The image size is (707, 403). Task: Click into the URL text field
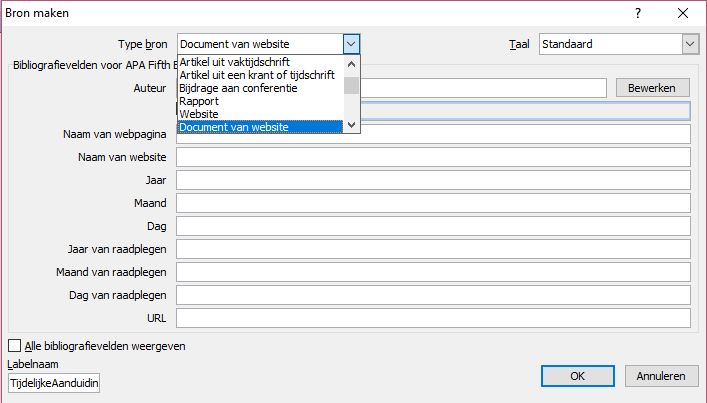[433, 318]
